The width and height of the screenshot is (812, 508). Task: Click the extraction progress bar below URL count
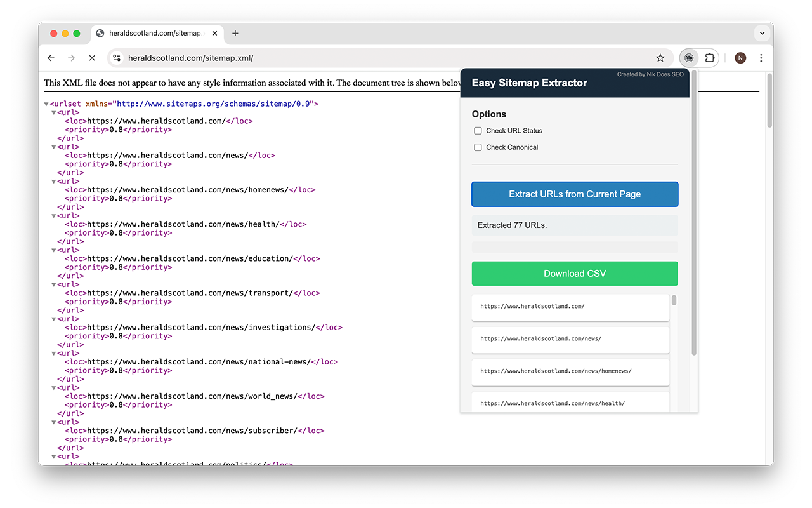tap(574, 246)
